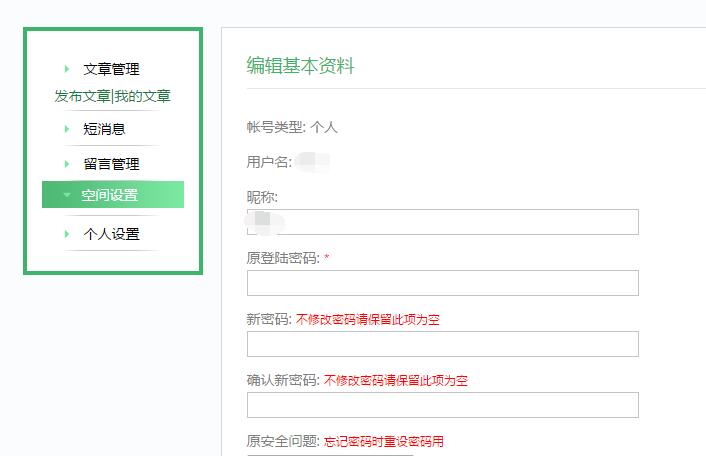Click the 确认新密码 input field
Image resolution: width=706 pixels, height=456 pixels.
coord(442,405)
